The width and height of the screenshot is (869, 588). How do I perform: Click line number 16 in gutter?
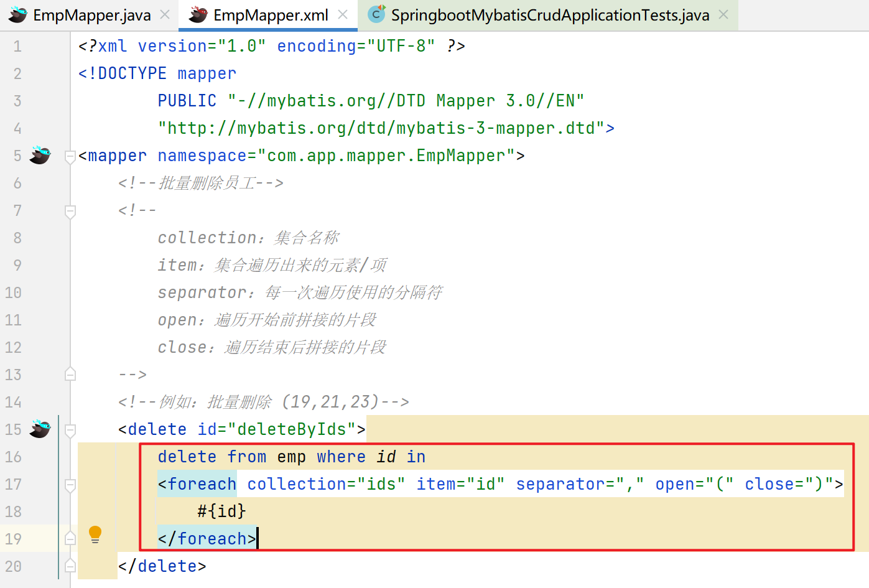pyautogui.click(x=13, y=457)
